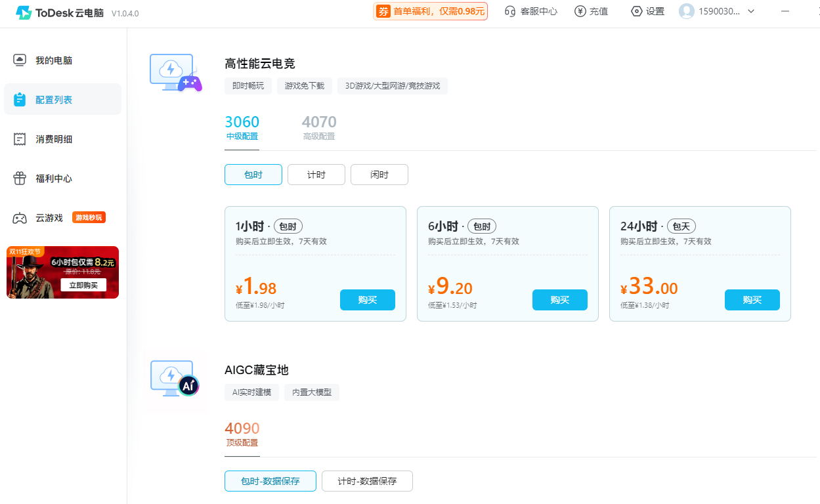Click the 充值 yen coin icon
Viewport: 820px width, 504px height.
[580, 11]
